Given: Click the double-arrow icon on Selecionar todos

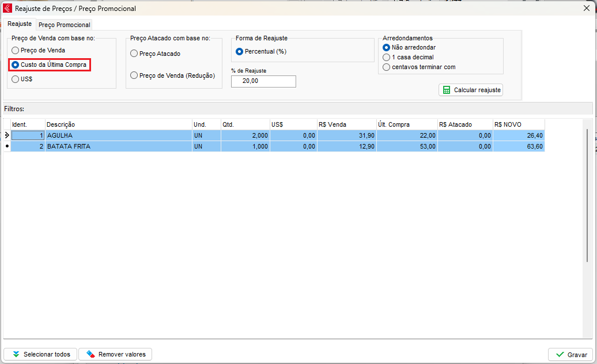Looking at the screenshot, I should click(16, 354).
